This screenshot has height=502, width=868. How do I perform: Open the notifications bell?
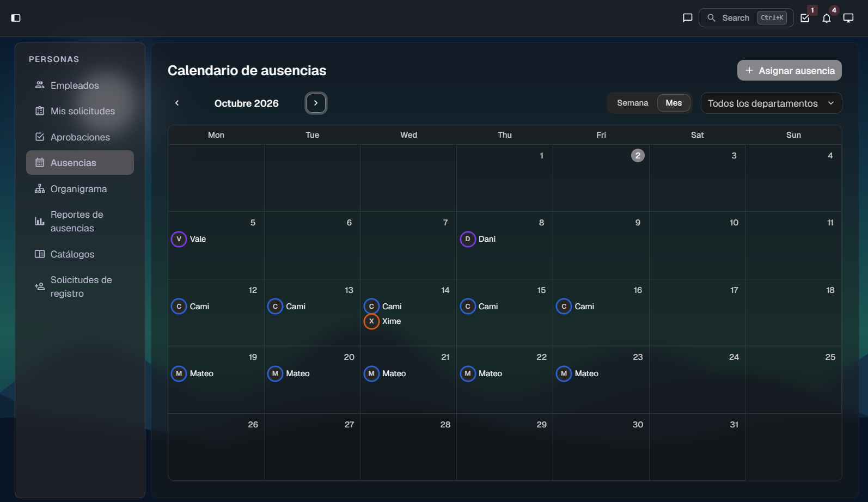point(827,18)
